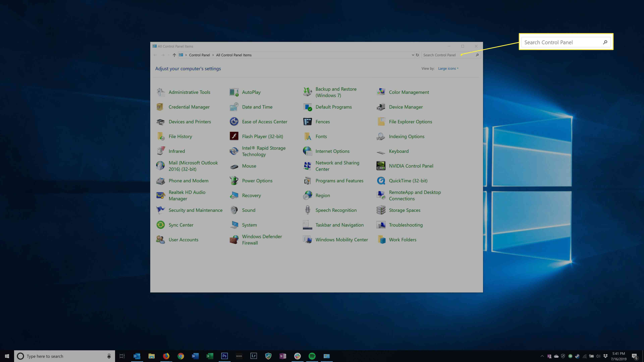Open the Sound icon

[234, 210]
